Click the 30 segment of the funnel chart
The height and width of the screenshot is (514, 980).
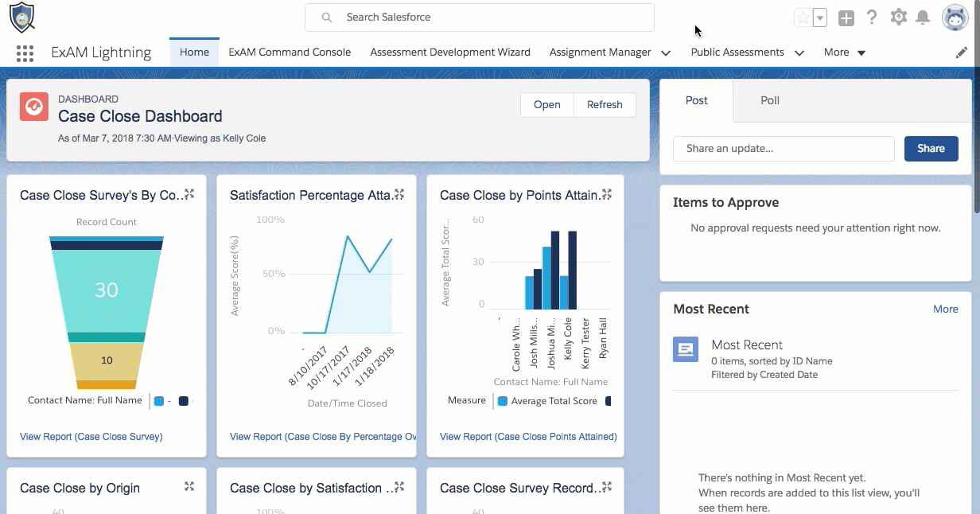[x=107, y=290]
